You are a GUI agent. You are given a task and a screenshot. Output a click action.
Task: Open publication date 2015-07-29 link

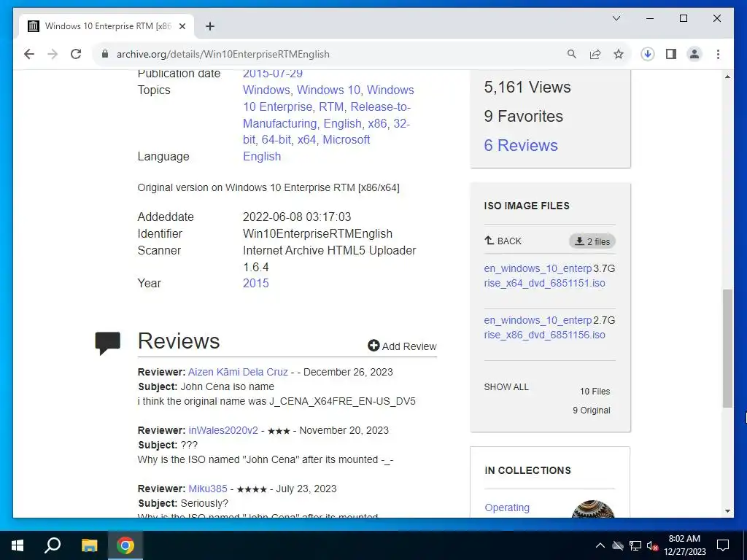click(x=273, y=74)
